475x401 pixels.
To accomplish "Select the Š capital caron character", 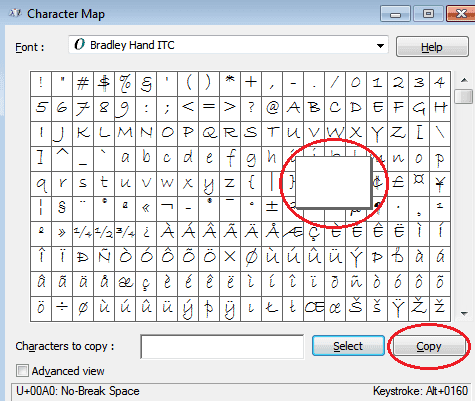I will tap(356, 308).
